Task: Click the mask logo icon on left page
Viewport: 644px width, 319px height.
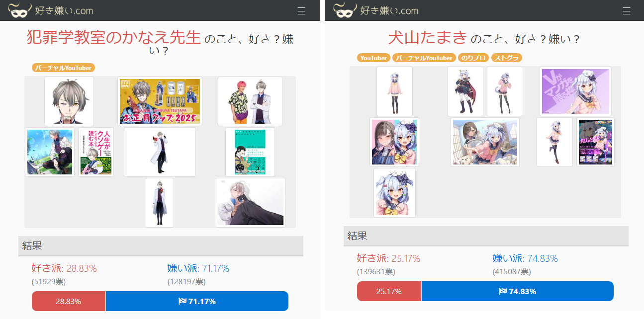Action: coord(20,10)
